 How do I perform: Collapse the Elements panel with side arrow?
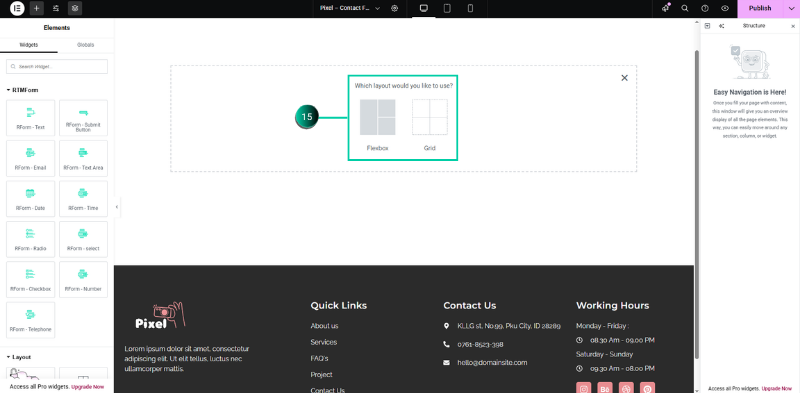[117, 207]
